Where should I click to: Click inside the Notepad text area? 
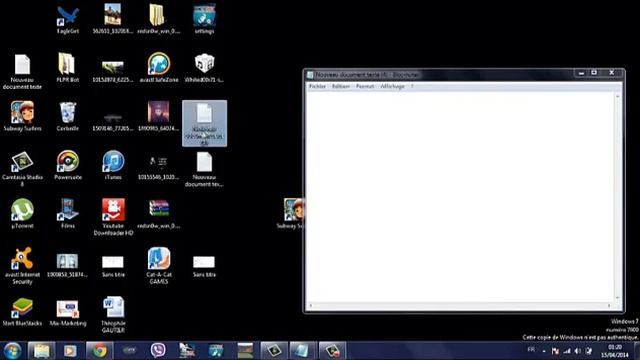tap(460, 197)
